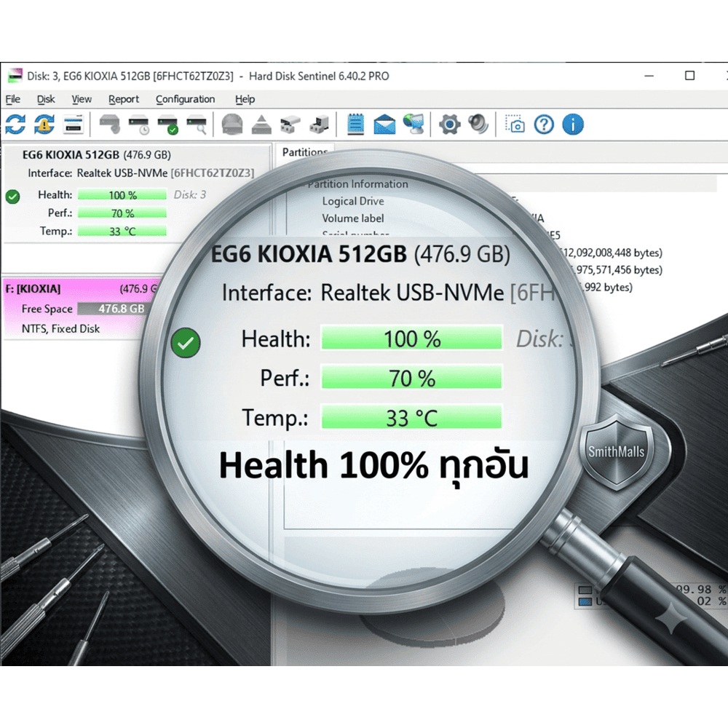Click the speaker sound toolbar icon
This screenshot has width=728, height=728.
pos(479,124)
